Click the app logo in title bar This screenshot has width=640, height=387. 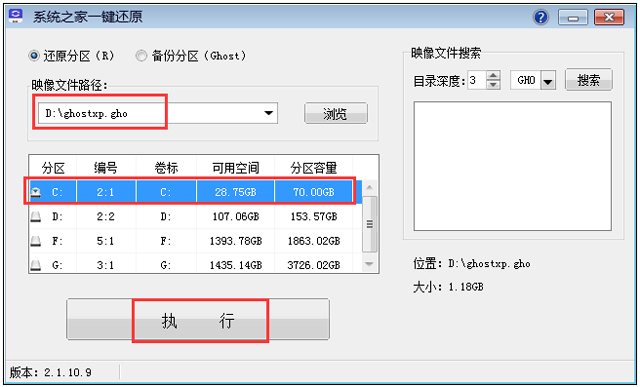(16, 15)
